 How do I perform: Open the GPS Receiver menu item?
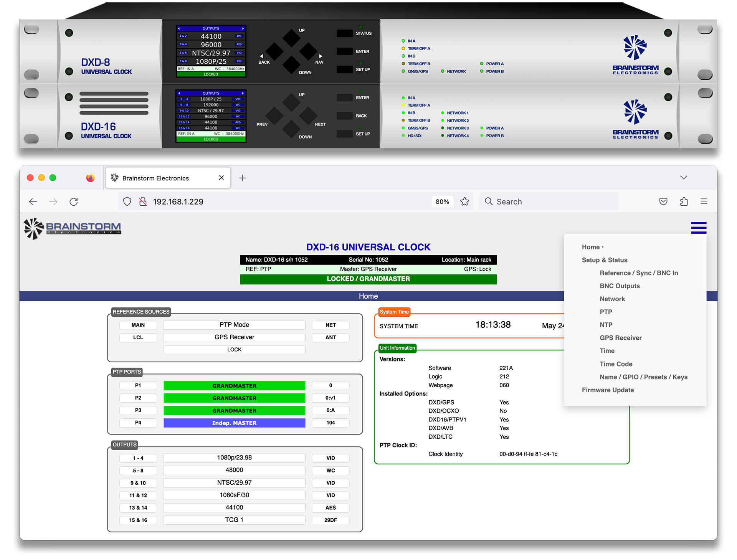(x=621, y=338)
